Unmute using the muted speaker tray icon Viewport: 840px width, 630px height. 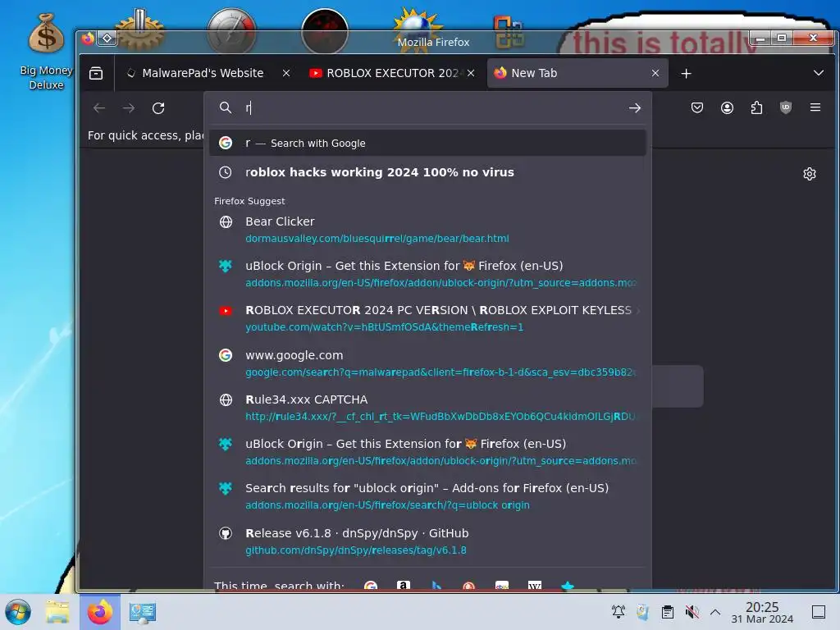[x=692, y=612]
